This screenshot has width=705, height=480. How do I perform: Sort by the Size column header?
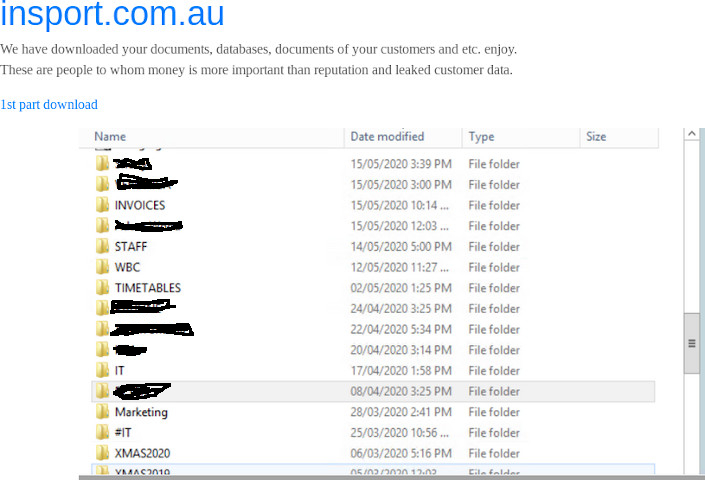596,137
